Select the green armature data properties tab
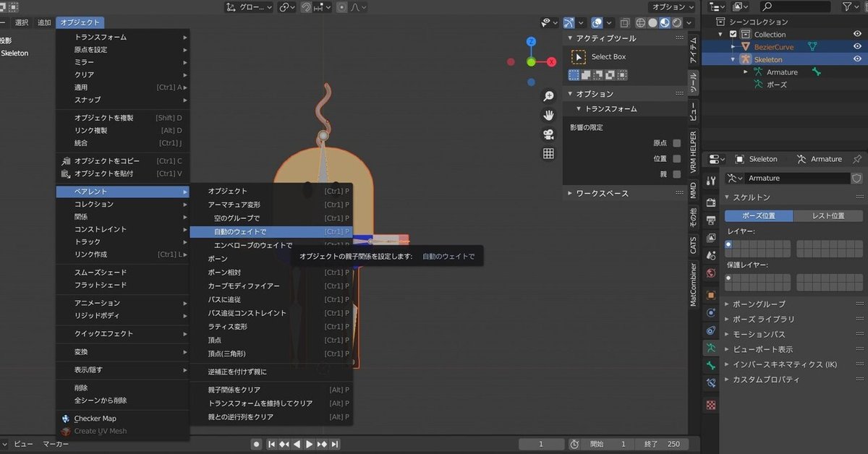The width and height of the screenshot is (868, 454). (710, 346)
